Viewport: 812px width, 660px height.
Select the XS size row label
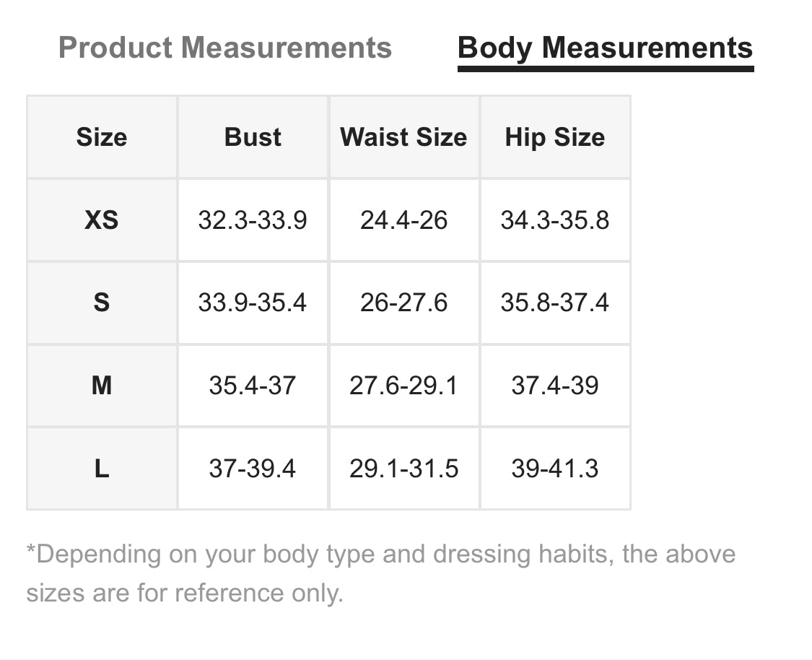point(102,220)
